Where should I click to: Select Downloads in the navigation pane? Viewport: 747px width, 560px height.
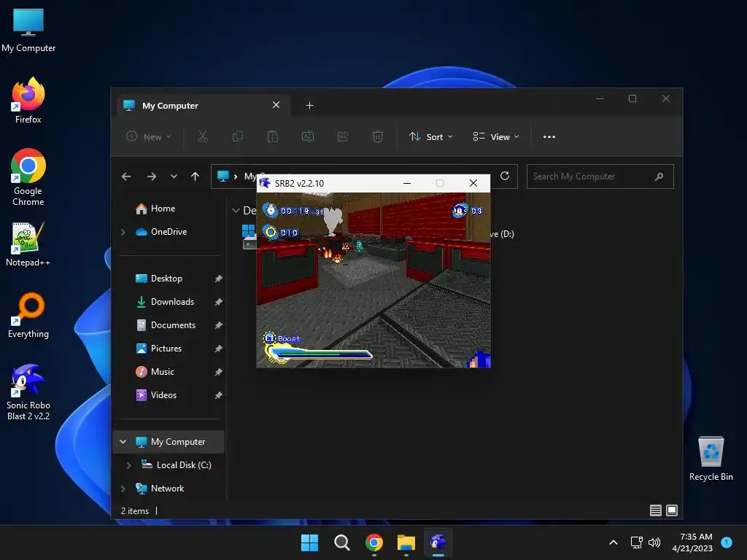171,302
